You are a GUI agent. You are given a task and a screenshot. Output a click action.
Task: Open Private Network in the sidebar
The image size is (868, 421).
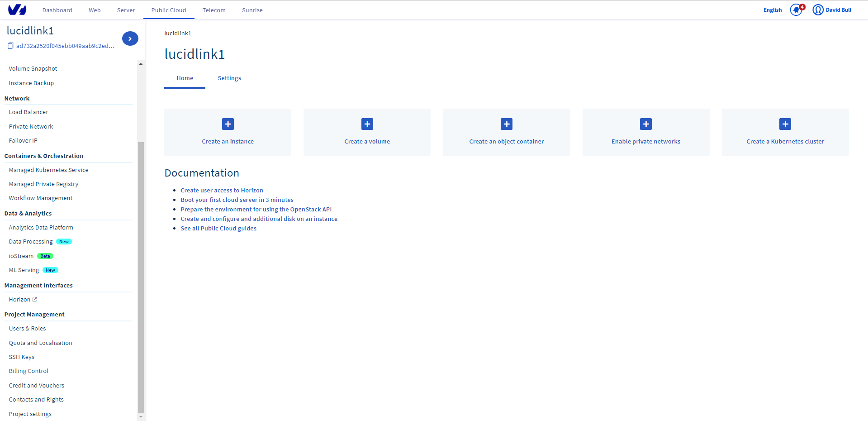tap(31, 126)
